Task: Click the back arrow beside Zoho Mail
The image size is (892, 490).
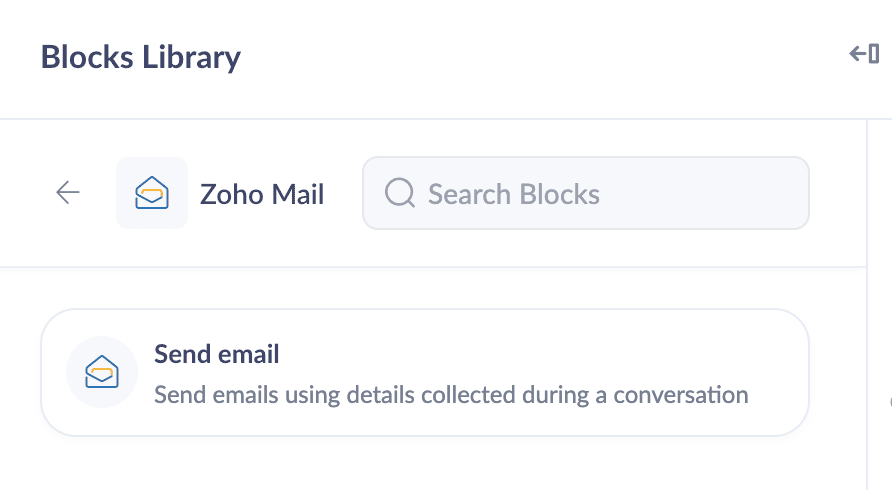Action: coord(68,193)
